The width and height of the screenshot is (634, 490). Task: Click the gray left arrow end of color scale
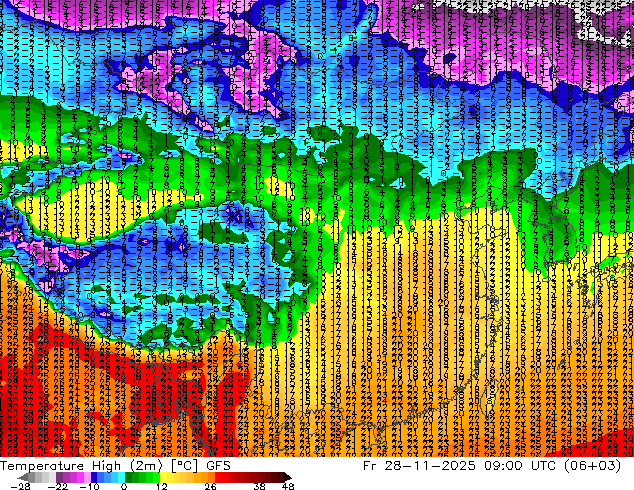(x=23, y=477)
